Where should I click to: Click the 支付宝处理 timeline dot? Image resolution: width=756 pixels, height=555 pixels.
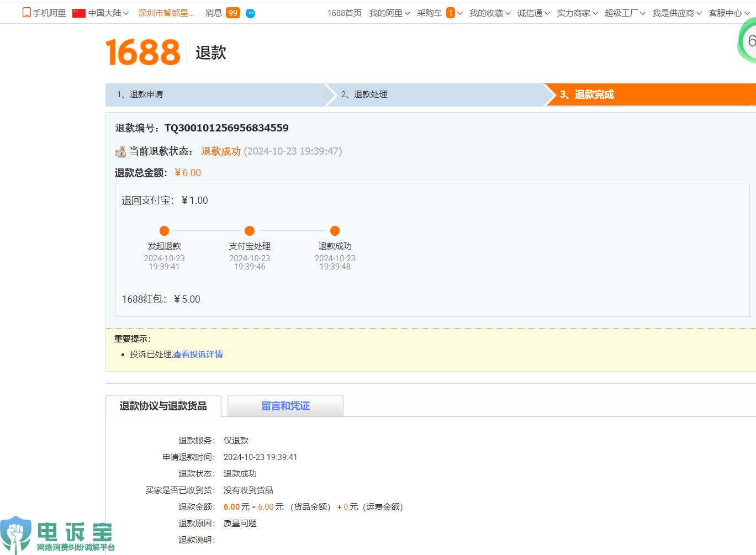click(x=250, y=231)
